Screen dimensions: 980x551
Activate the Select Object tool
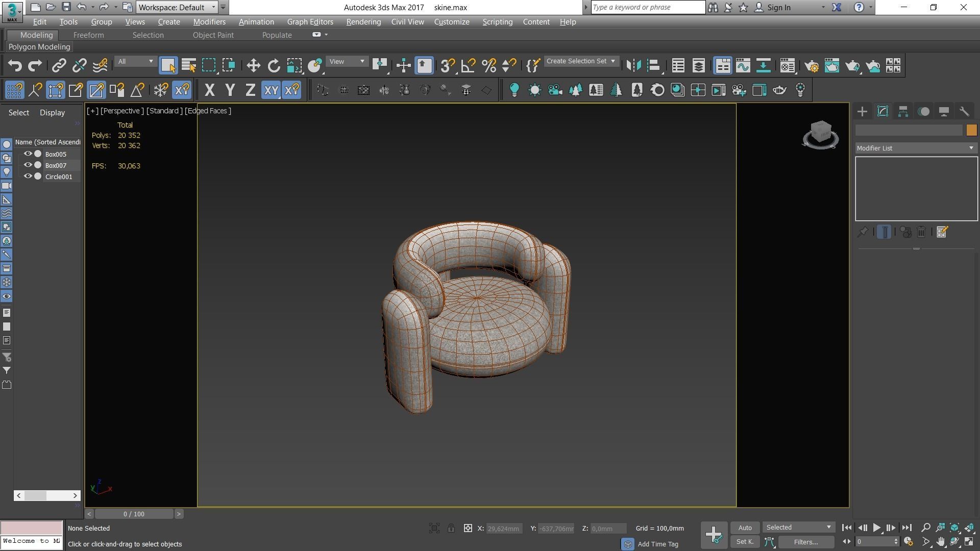(x=168, y=65)
